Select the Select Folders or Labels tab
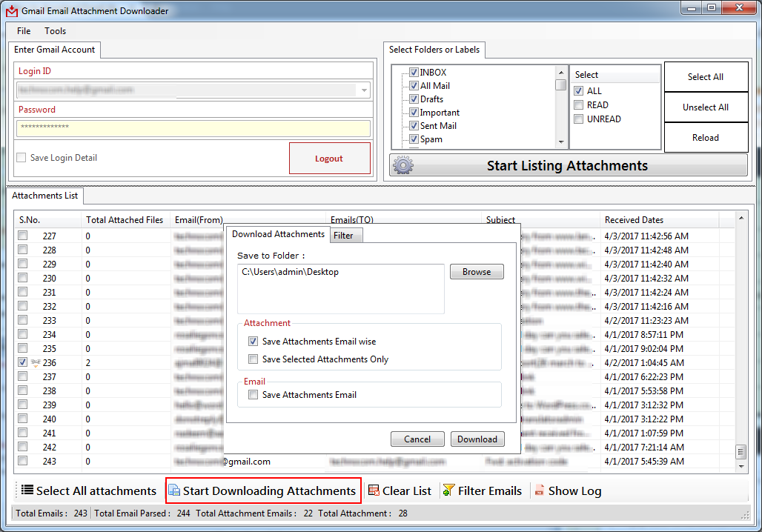The height and width of the screenshot is (532, 762). click(x=434, y=50)
